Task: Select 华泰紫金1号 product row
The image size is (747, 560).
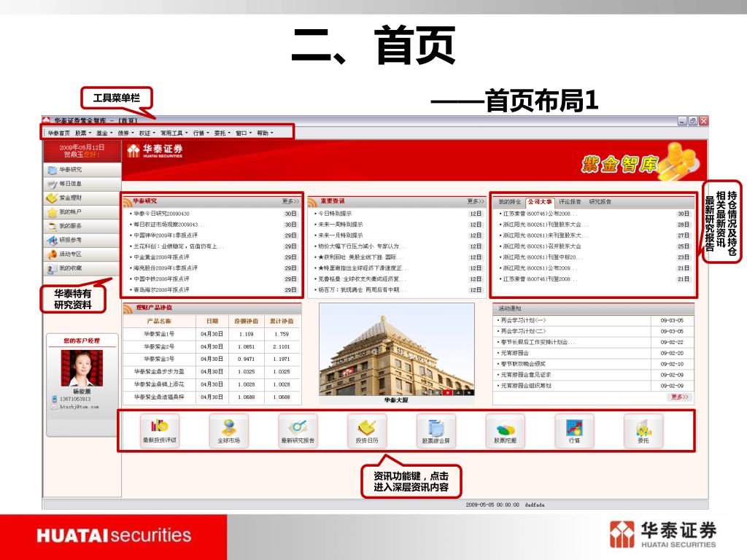Action: (212, 334)
